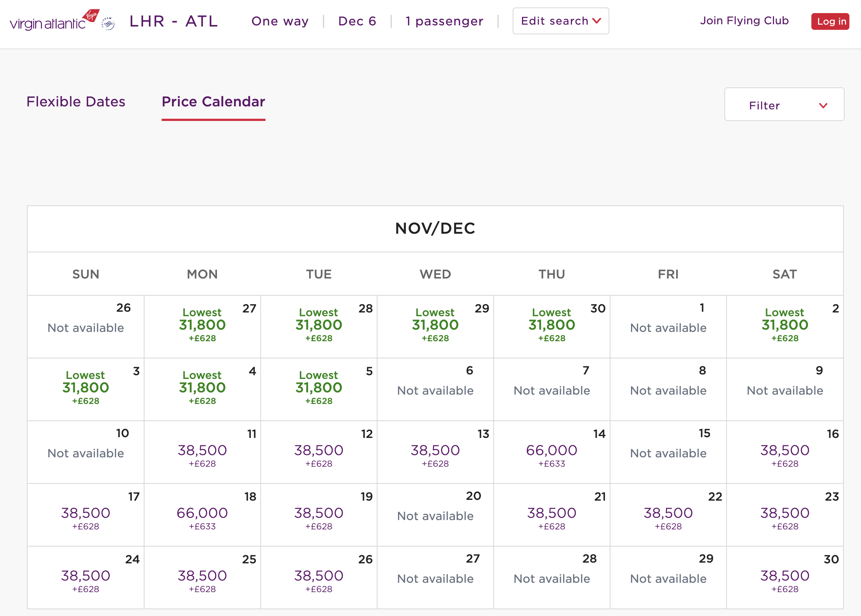This screenshot has width=861, height=616.
Task: Click the LHR - ATL route heading
Action: click(x=174, y=21)
